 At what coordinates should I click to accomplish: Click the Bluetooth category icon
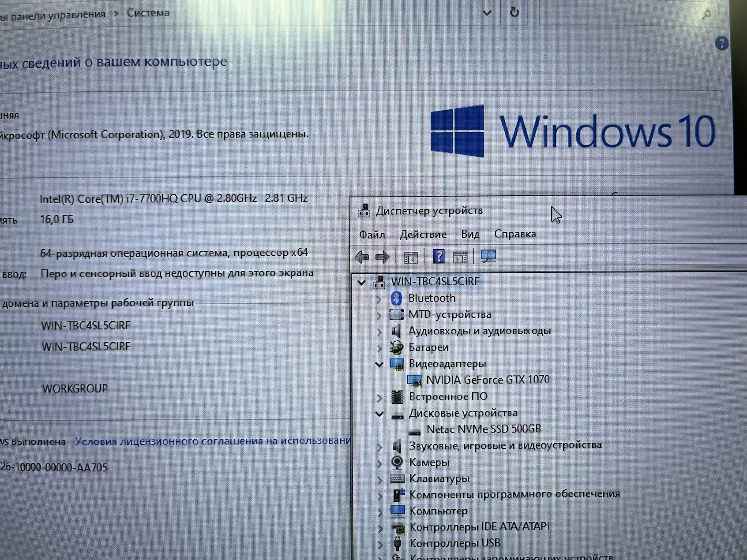pos(396,298)
